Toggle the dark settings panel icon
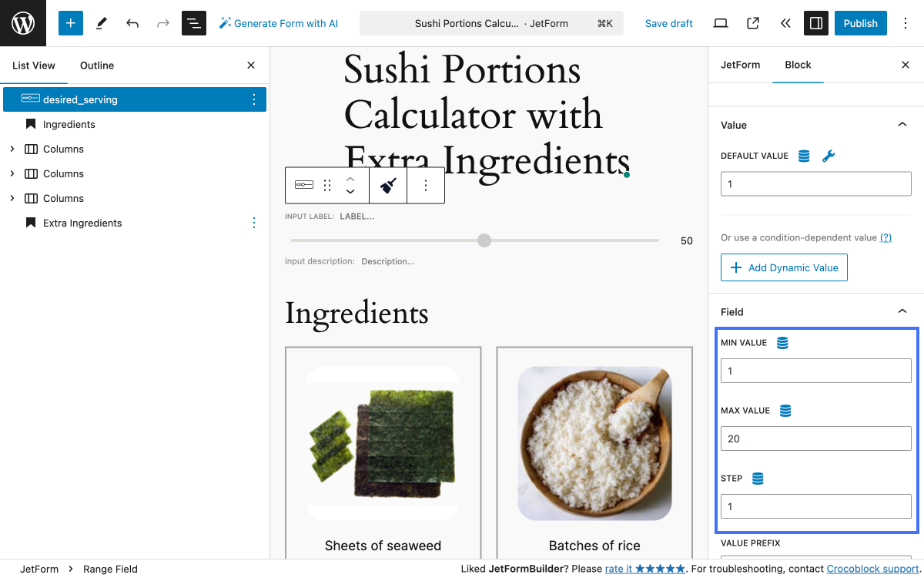 [x=816, y=23]
